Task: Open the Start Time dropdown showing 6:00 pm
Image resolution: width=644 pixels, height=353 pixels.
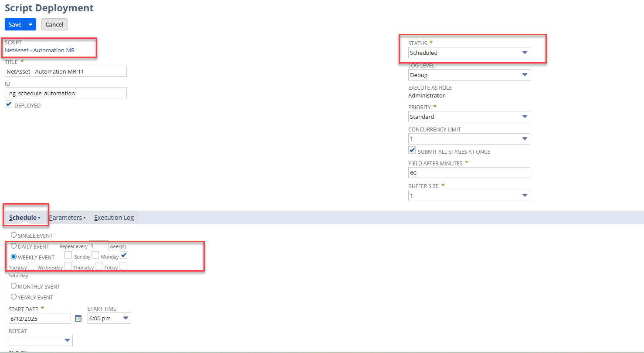Action: tap(109, 318)
